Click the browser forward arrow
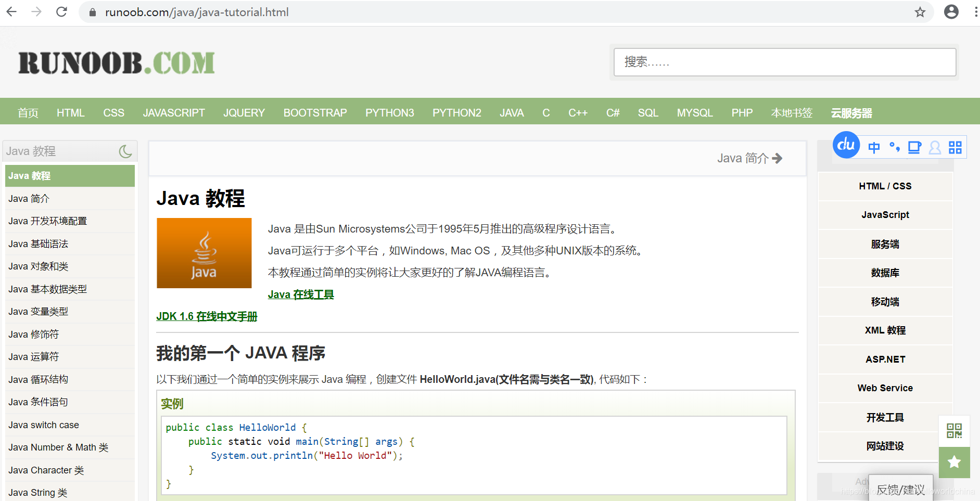The width and height of the screenshot is (980, 501). pyautogui.click(x=36, y=11)
